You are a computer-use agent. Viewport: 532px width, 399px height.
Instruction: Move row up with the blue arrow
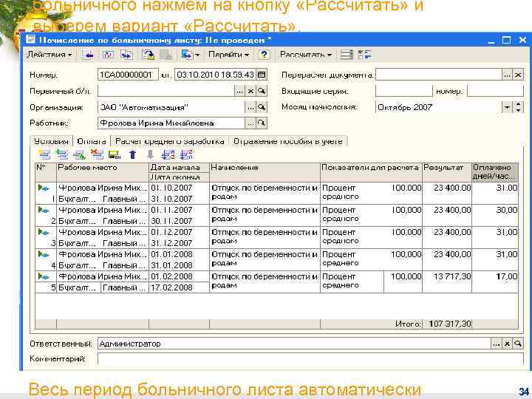[133, 154]
